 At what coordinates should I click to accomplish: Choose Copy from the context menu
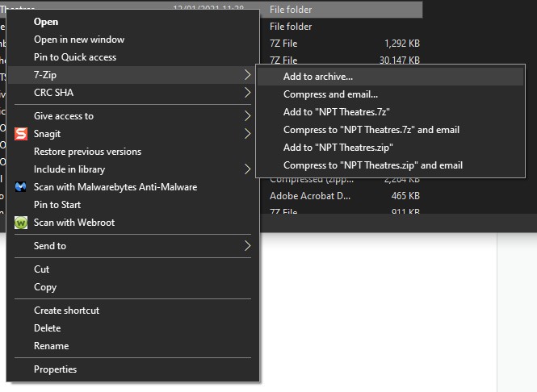coord(133,287)
